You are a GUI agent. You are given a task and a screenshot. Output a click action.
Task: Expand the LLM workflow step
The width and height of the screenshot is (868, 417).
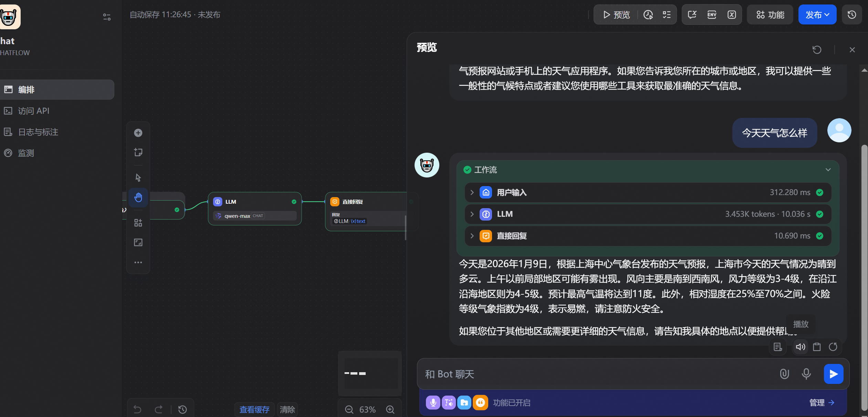pyautogui.click(x=472, y=214)
